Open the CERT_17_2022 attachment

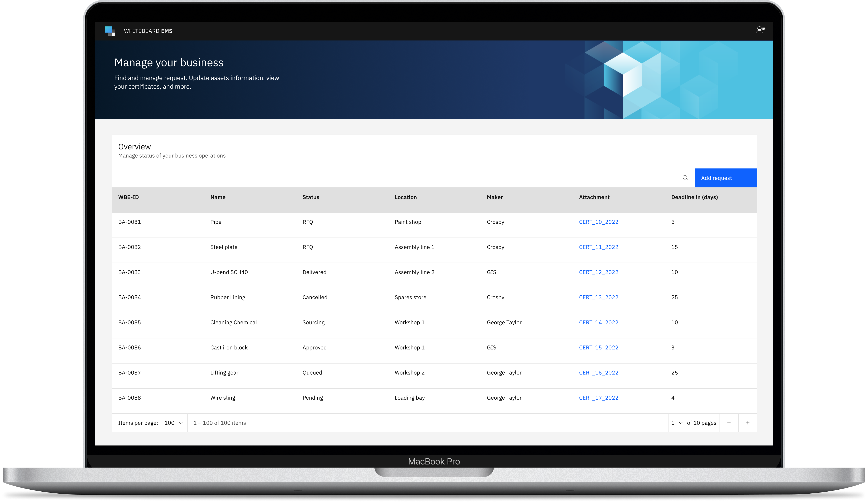pyautogui.click(x=598, y=398)
